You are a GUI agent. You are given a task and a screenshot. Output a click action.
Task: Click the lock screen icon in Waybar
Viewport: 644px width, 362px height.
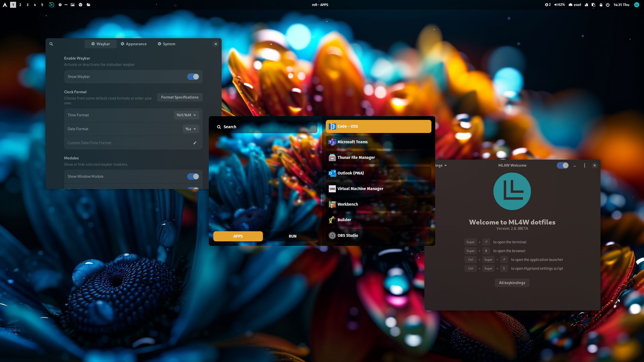coord(601,5)
